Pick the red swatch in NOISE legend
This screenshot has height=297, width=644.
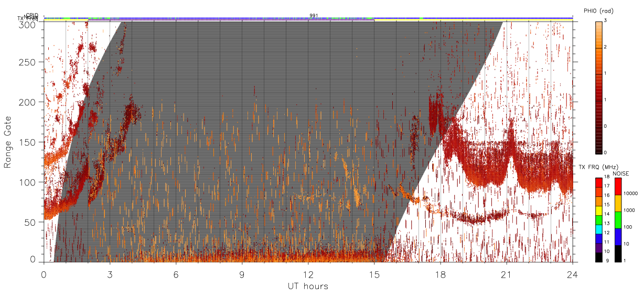click(x=618, y=186)
